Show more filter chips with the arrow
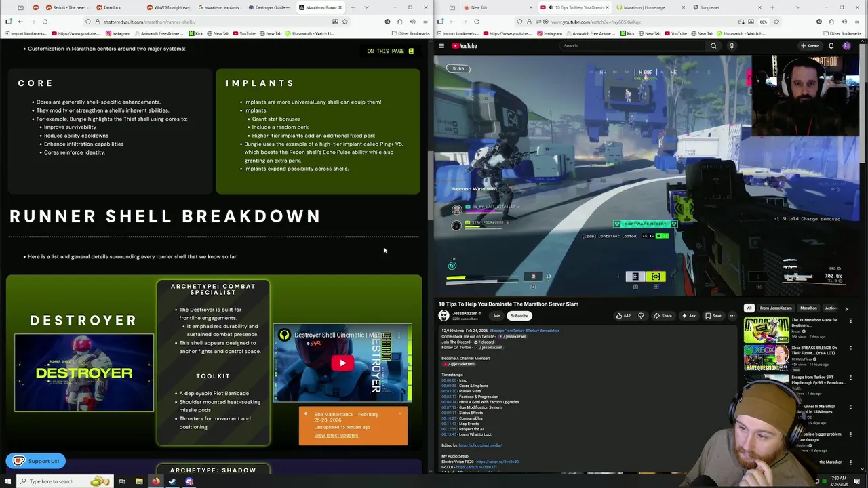Screen dimensions: 868x488 [846, 308]
